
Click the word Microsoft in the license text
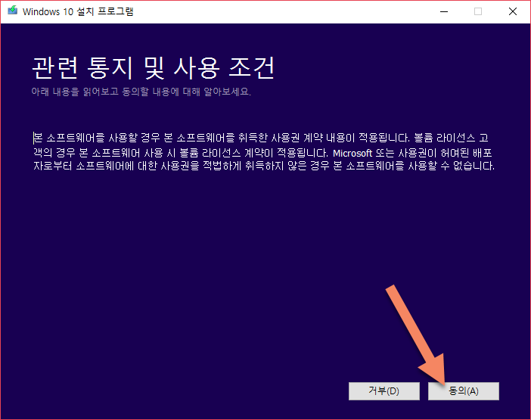coord(352,154)
